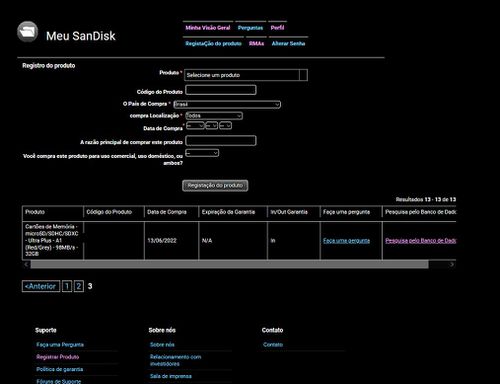Click the In/Out Garantia column header
500x384 pixels.
click(x=294, y=212)
